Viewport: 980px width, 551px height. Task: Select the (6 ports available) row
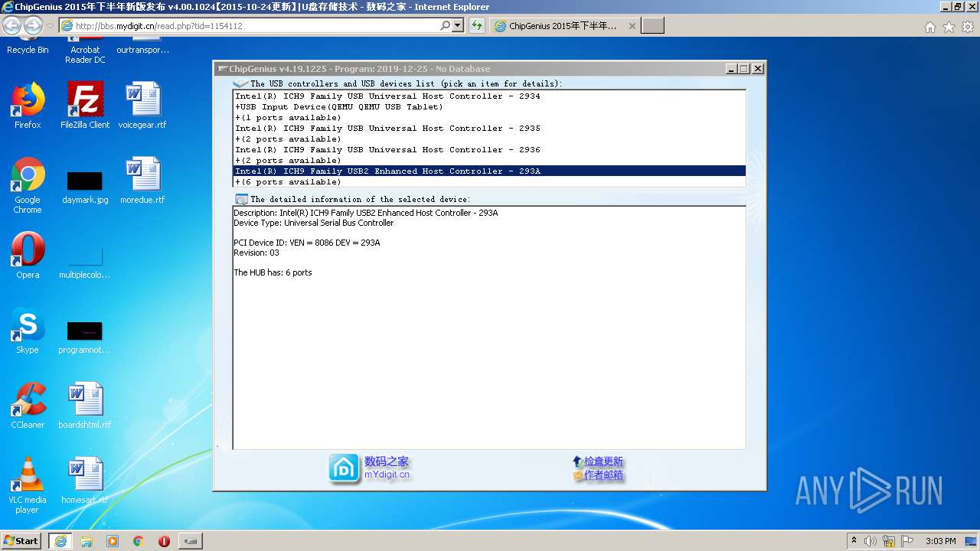(x=489, y=182)
